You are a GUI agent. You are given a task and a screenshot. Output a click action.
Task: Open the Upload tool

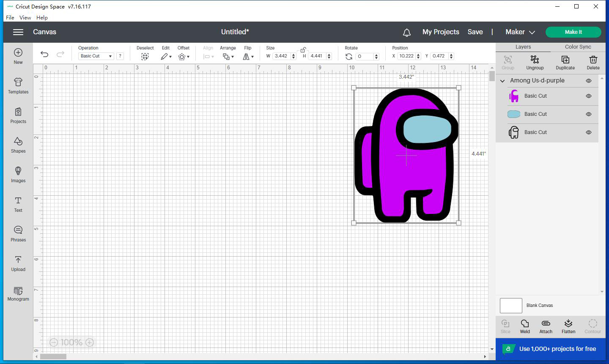pyautogui.click(x=18, y=263)
